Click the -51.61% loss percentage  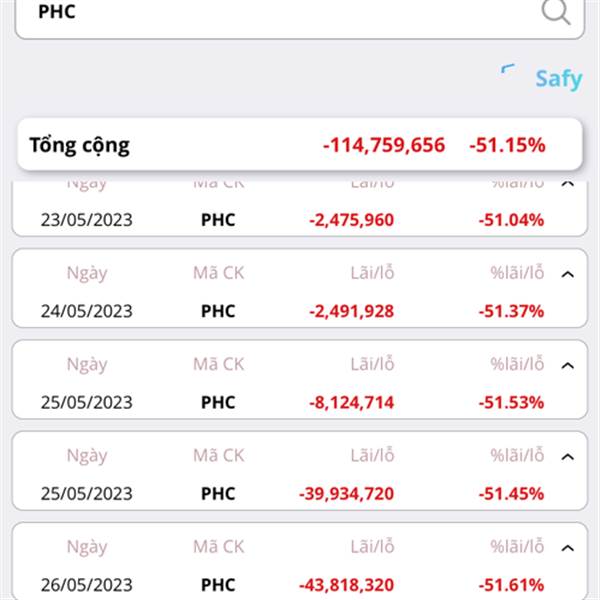pos(511,584)
